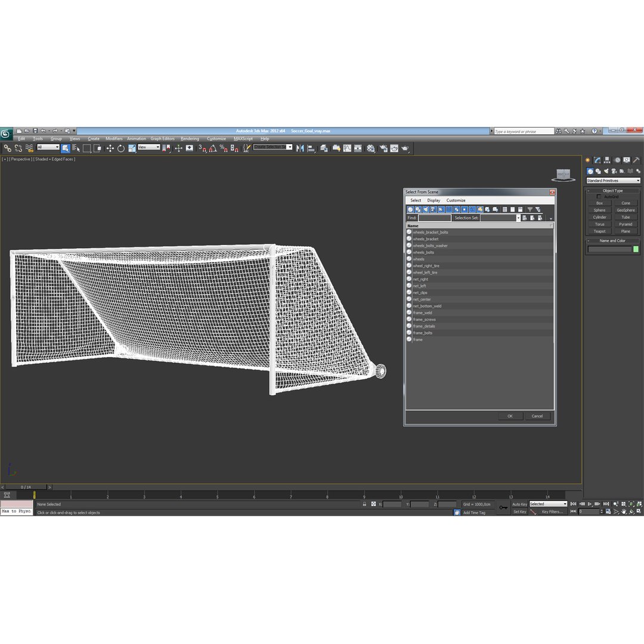Click the teapot Render Production icon
This screenshot has width=644, height=644.
(405, 148)
